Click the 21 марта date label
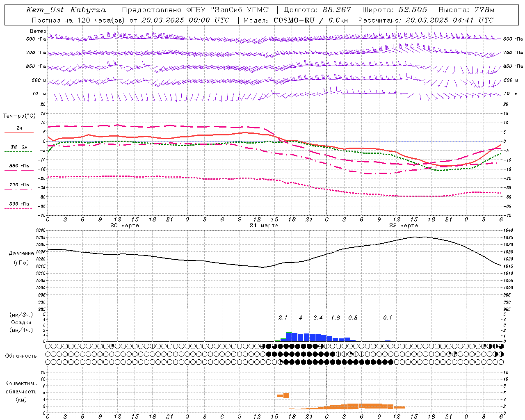This screenshot has height=420, width=525. tap(264, 226)
